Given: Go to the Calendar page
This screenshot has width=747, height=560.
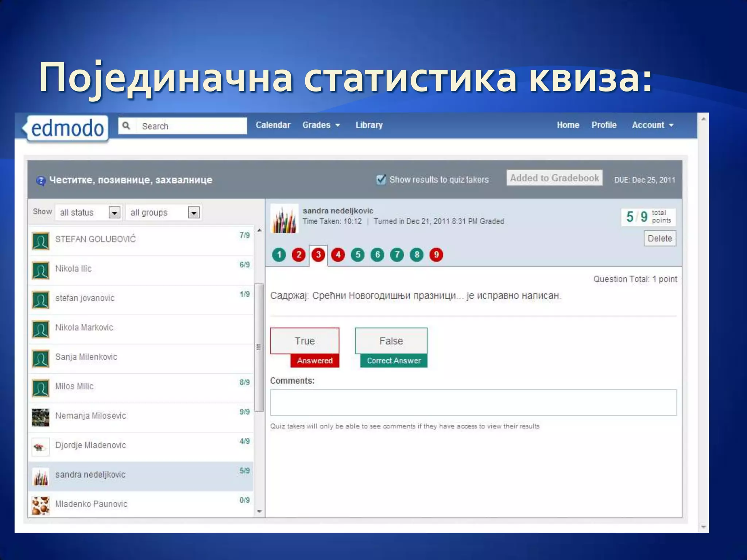Looking at the screenshot, I should tap(273, 125).
